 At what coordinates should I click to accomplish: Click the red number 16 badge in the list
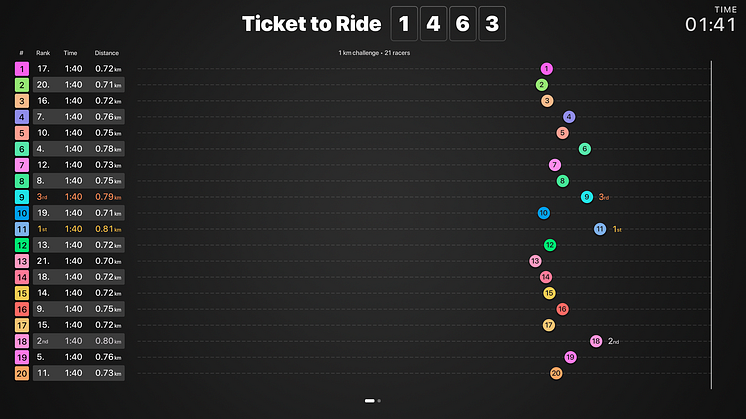pyautogui.click(x=22, y=309)
